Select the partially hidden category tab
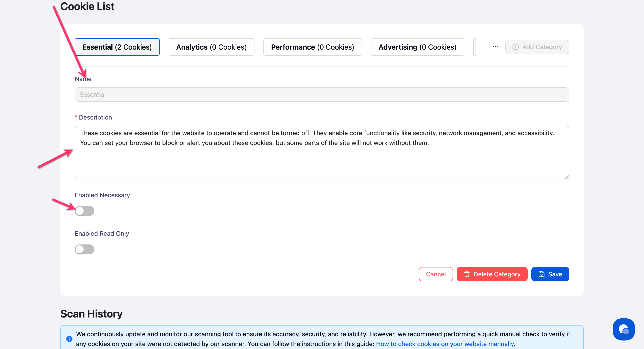Screen dimensions: 644x349 475,47
